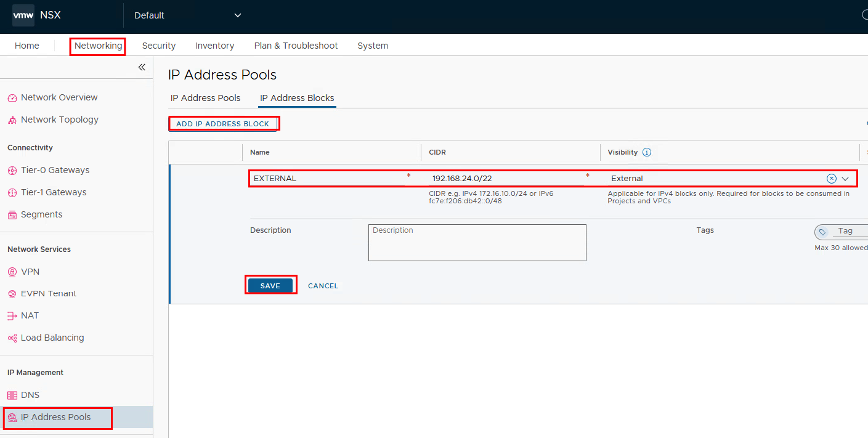Open the System tab
Image resolution: width=868 pixels, height=438 pixels.
click(373, 46)
